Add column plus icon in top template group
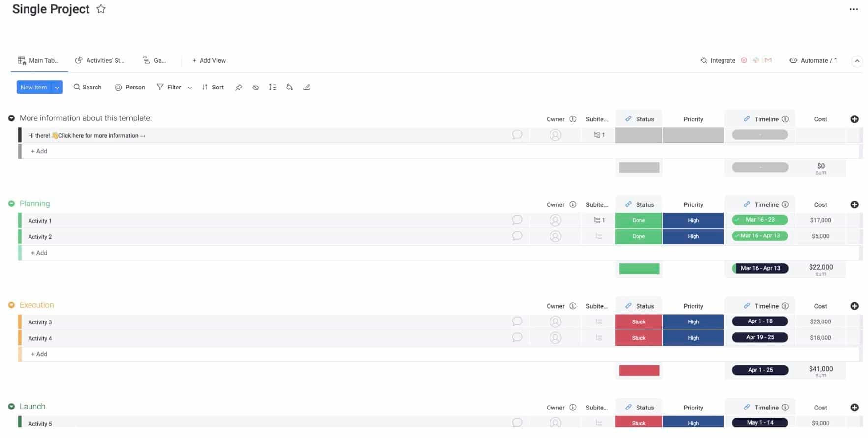The width and height of the screenshot is (868, 438). coord(854,119)
